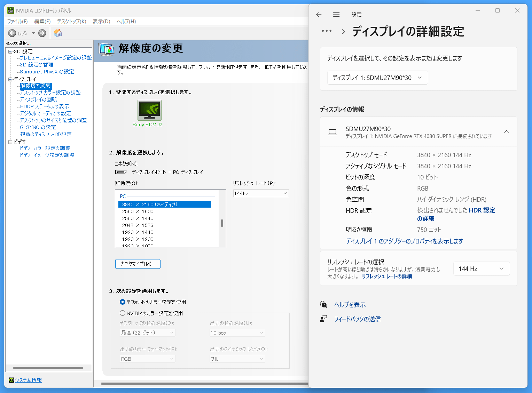Select NVIDIAのカラー設定を使用 radio button

(123, 313)
